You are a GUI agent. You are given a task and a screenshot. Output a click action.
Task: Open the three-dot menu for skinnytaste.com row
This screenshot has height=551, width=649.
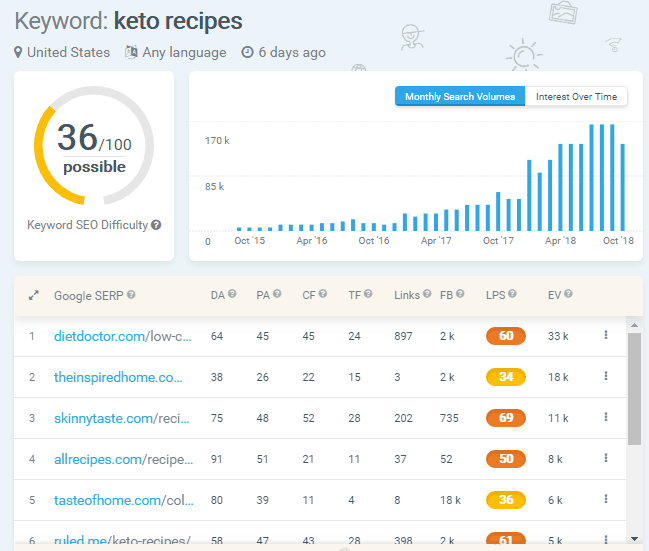pyautogui.click(x=606, y=419)
